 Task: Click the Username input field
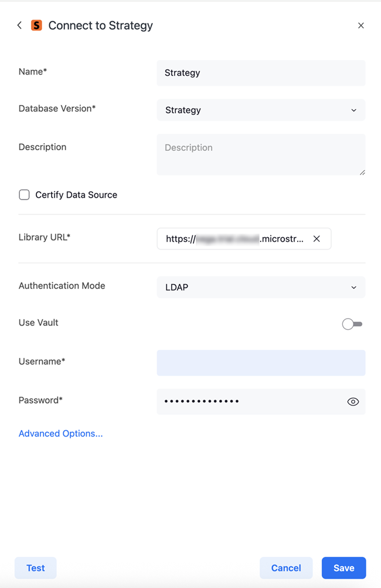point(261,363)
